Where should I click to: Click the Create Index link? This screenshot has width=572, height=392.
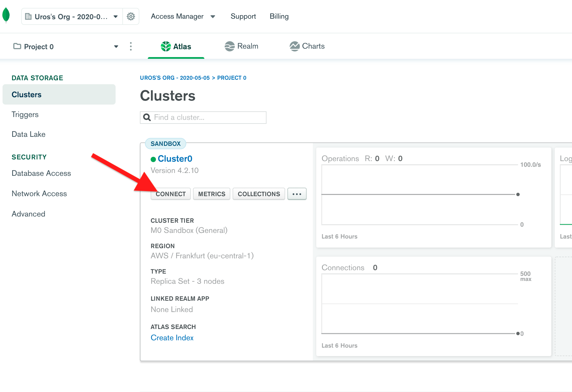pyautogui.click(x=172, y=338)
